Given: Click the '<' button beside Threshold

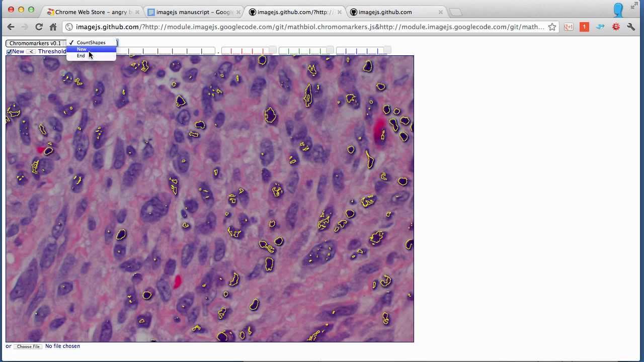Looking at the screenshot, I should pos(31,52).
